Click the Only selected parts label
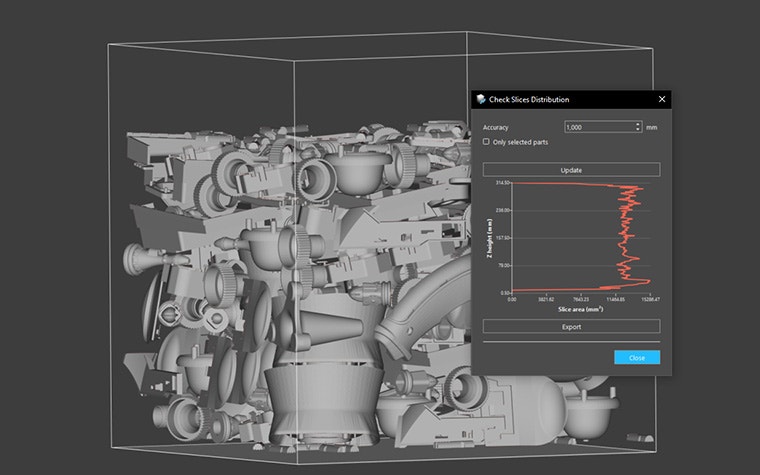This screenshot has width=760, height=475. click(x=520, y=142)
